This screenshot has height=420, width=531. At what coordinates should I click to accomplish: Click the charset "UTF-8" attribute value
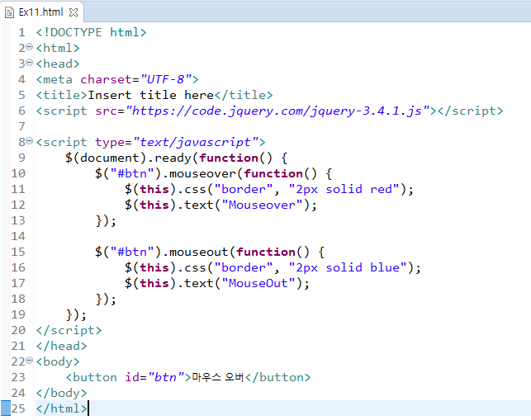(166, 79)
